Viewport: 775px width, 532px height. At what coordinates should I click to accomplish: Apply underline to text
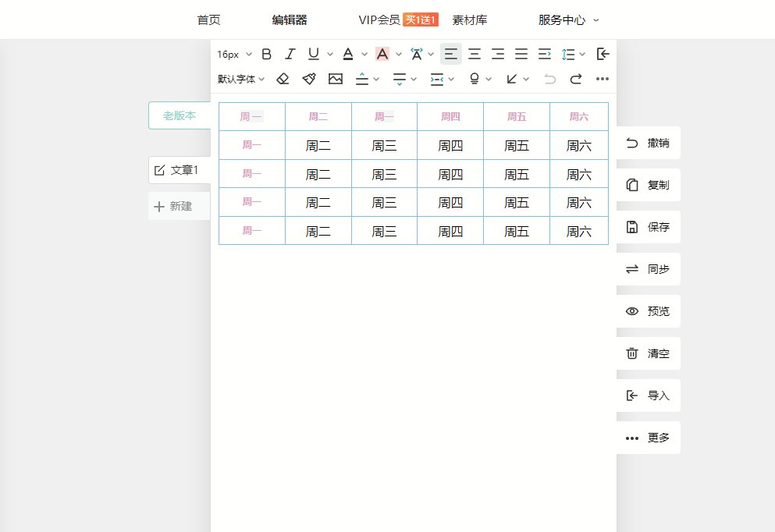coord(314,54)
